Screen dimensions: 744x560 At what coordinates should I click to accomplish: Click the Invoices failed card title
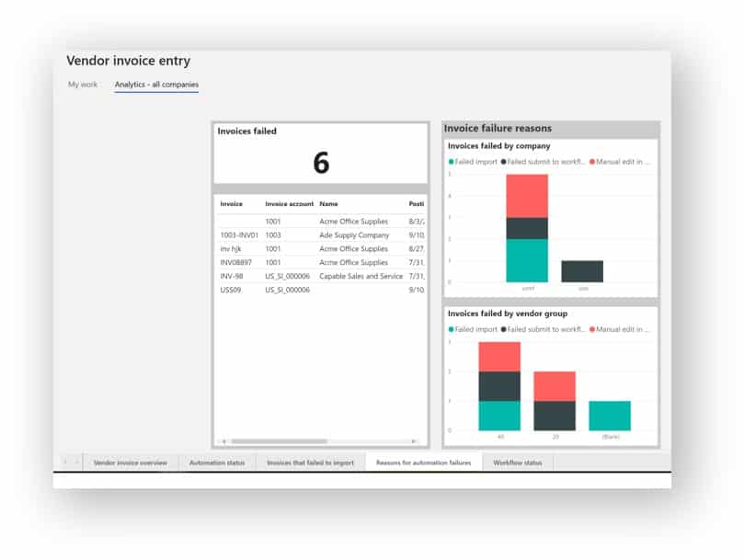(246, 131)
